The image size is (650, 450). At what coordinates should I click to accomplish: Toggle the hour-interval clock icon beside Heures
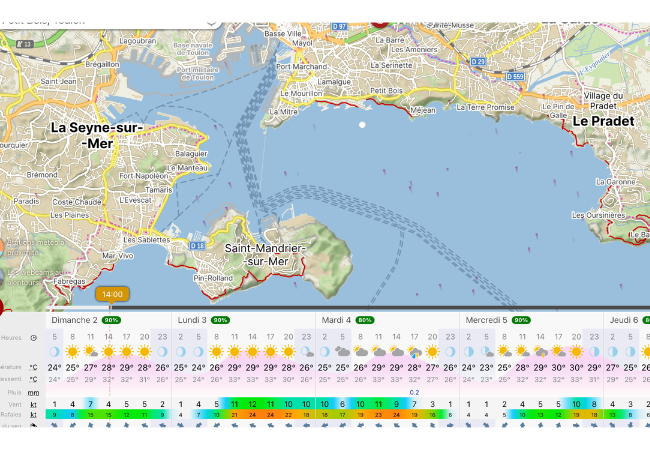tap(34, 338)
